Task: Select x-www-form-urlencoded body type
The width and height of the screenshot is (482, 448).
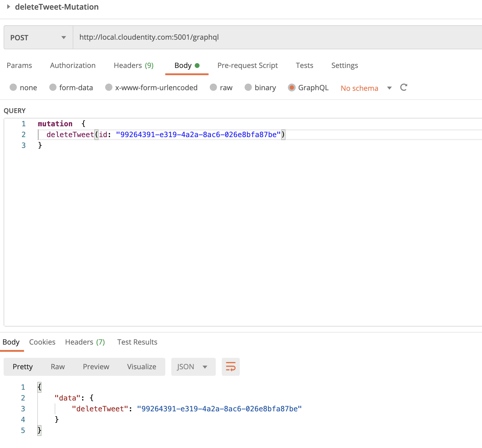Action: click(109, 87)
